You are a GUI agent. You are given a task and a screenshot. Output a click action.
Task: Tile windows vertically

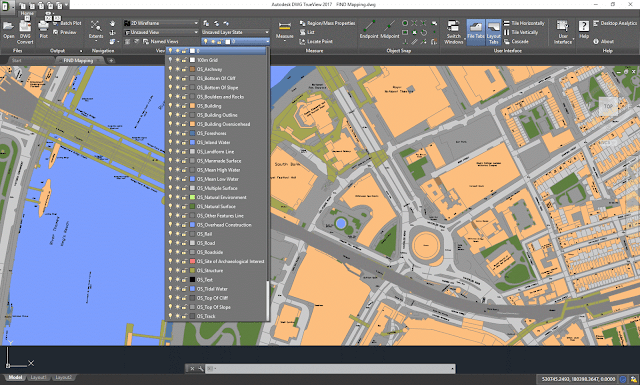tap(521, 32)
